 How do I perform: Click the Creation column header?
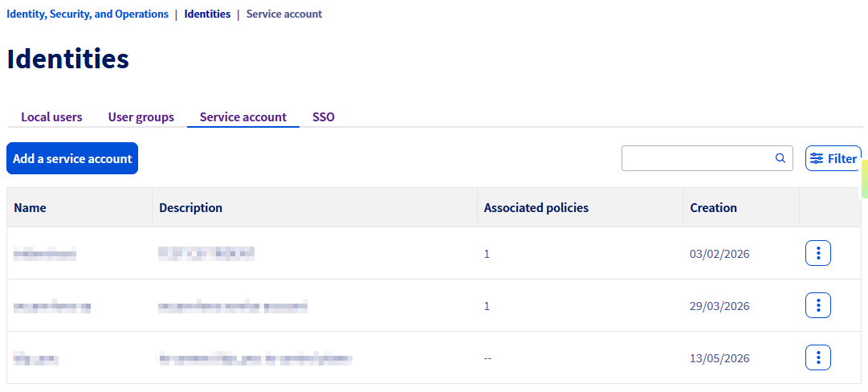740,207
